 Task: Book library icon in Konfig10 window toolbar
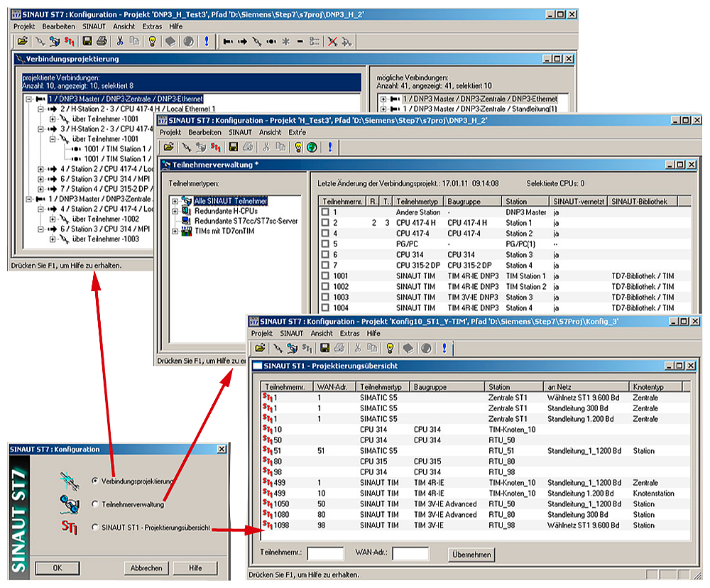(x=408, y=348)
